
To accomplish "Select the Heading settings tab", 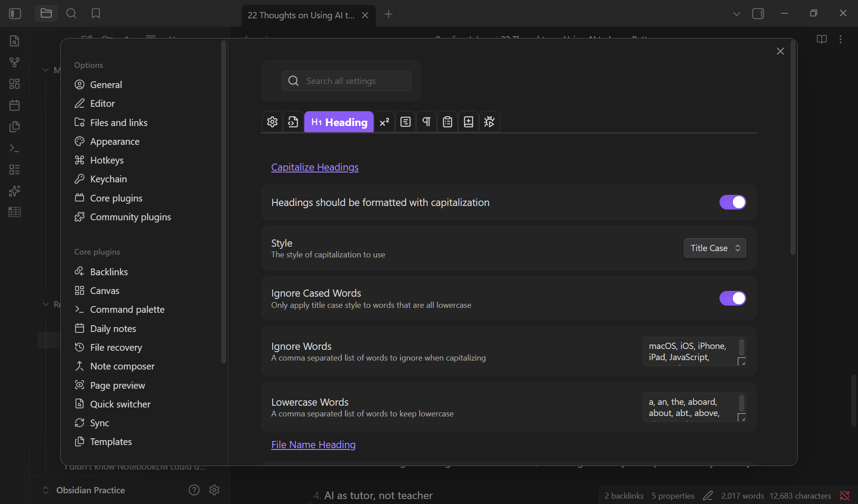I will pyautogui.click(x=339, y=122).
